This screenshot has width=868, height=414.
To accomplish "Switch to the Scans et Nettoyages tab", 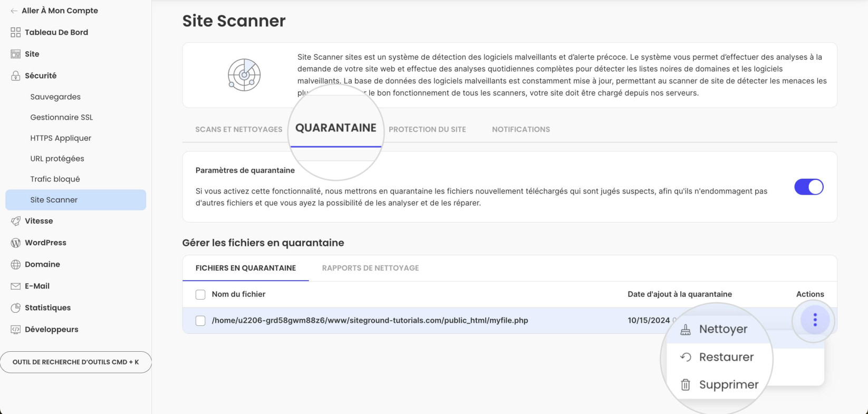I will point(239,129).
